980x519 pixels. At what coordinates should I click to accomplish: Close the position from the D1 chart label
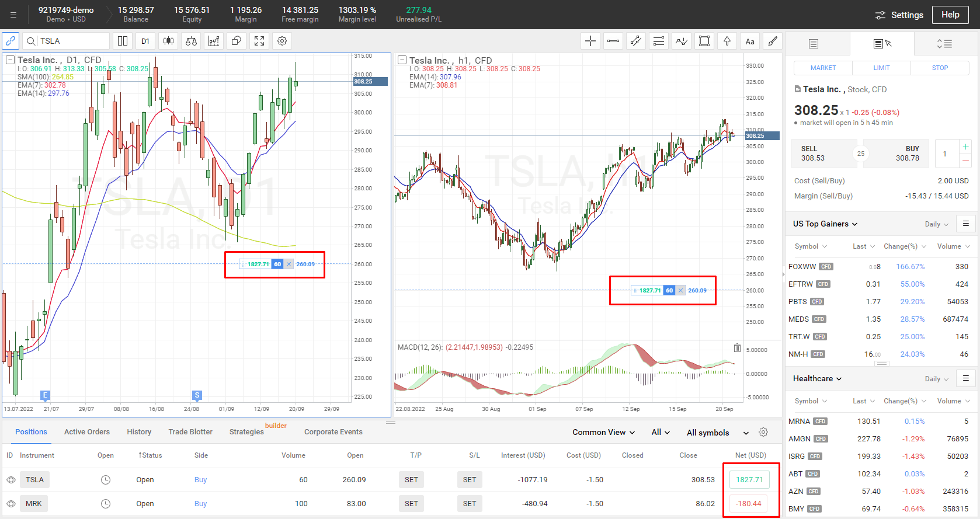point(289,264)
